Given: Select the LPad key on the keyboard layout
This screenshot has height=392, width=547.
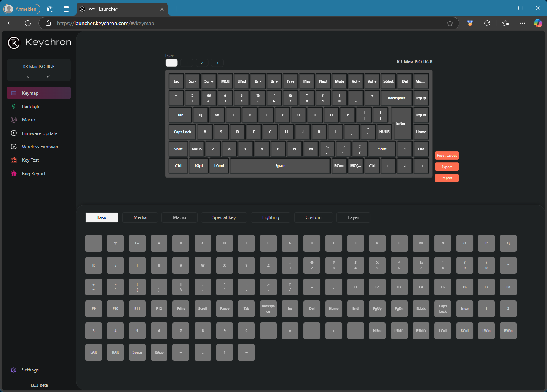Looking at the screenshot, I should [x=242, y=81].
